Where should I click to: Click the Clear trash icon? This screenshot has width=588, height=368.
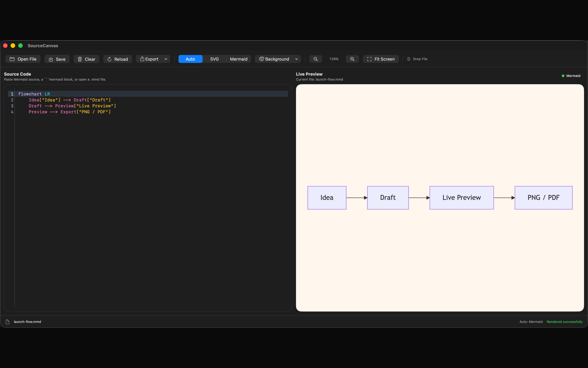(80, 59)
